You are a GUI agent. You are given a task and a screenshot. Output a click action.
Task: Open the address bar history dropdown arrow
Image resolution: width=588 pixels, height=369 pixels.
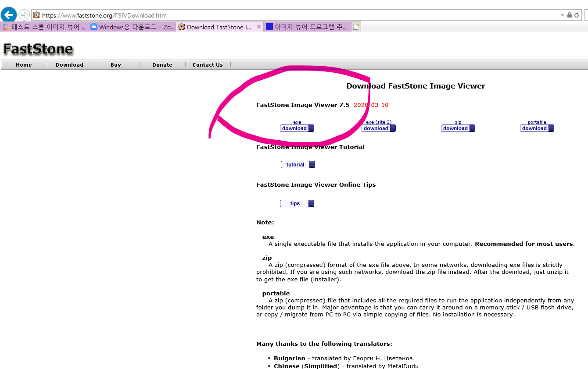coord(562,15)
